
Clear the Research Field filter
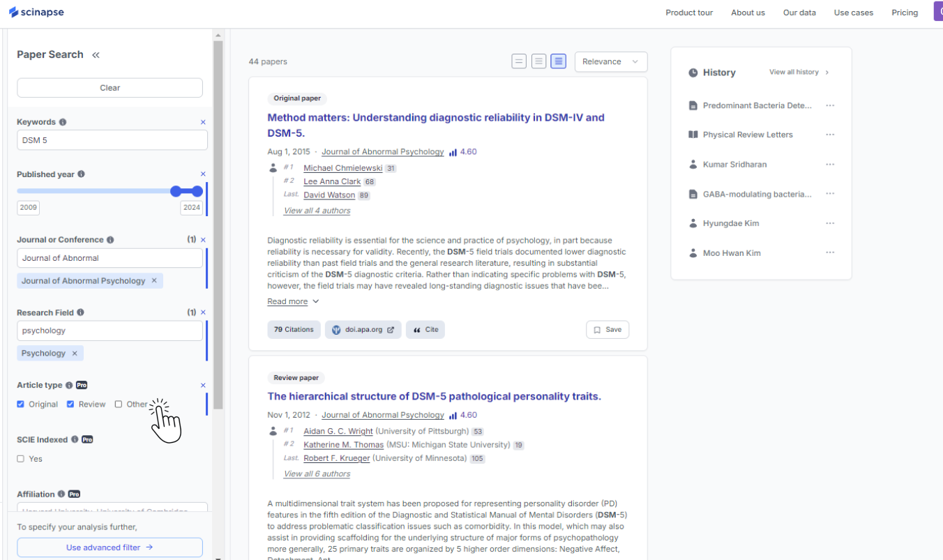tap(203, 313)
